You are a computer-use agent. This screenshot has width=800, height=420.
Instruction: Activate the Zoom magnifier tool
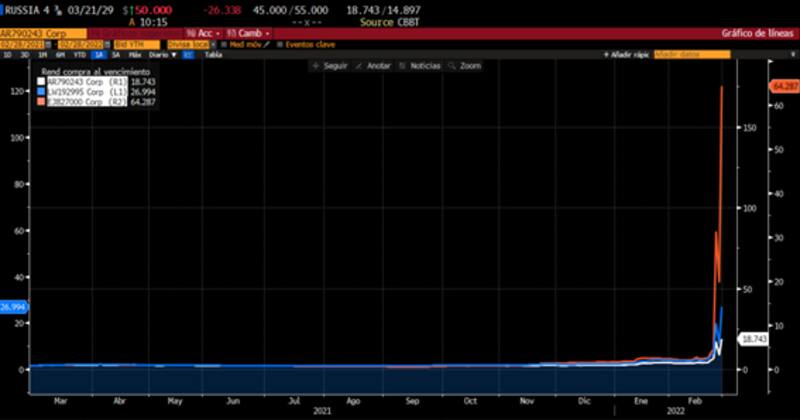click(x=453, y=65)
